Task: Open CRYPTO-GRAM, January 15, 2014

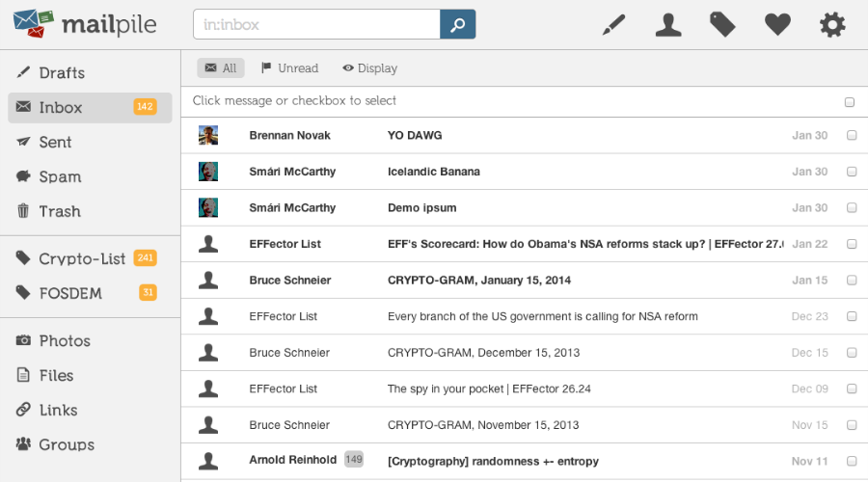Action: [x=478, y=280]
